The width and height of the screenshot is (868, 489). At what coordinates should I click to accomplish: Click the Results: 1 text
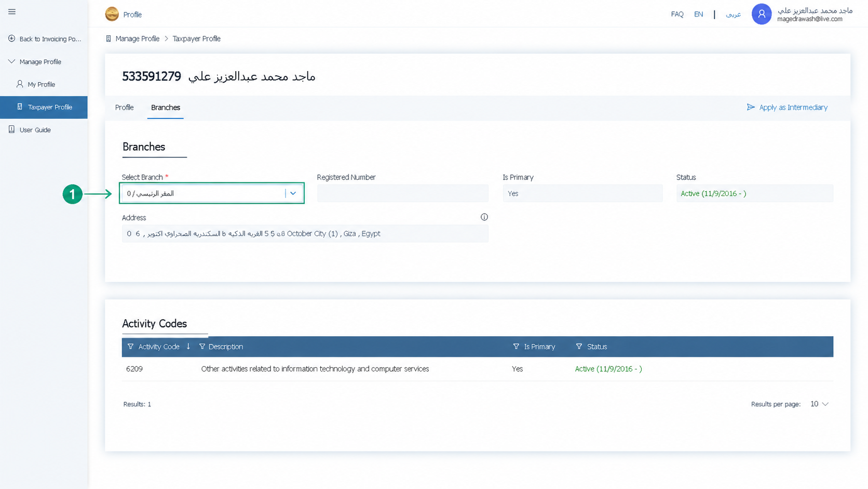click(x=137, y=404)
